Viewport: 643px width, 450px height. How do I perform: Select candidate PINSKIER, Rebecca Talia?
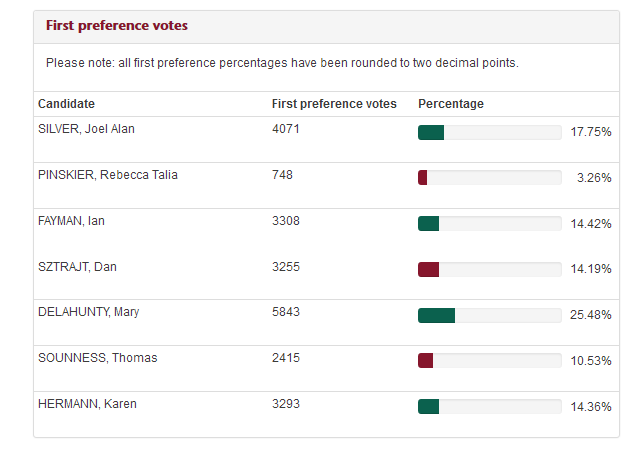coord(107,175)
